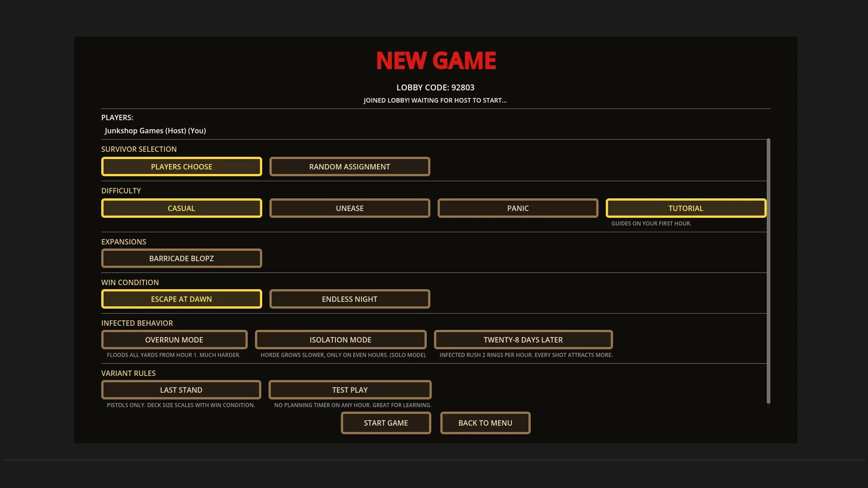Enable Overrun Mode infected behavior

tap(174, 340)
